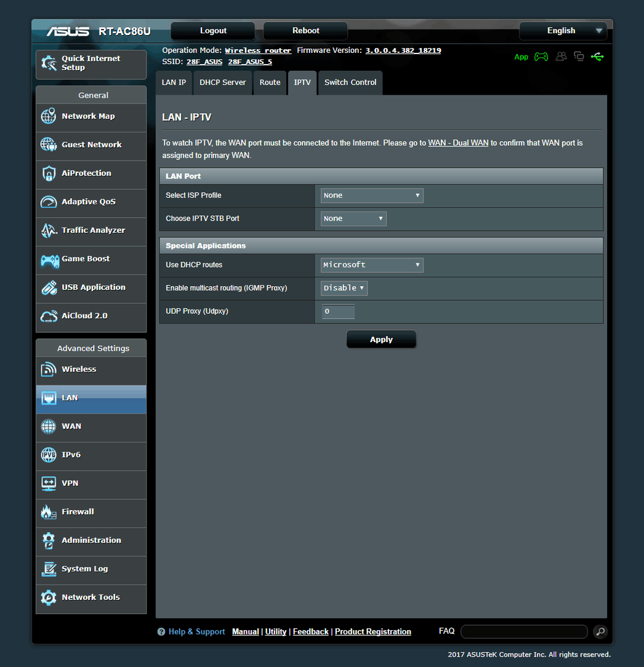Click the green gamepad status icon
Screen dimensions: 644x667
[541, 57]
